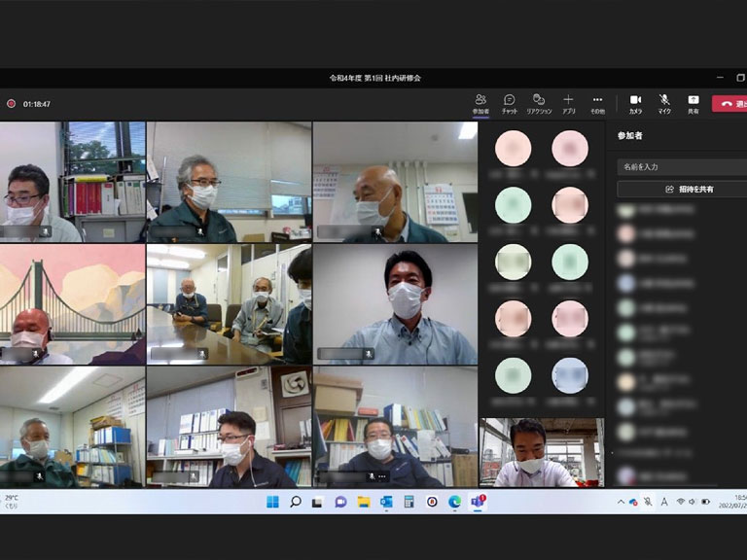Open File Explorer from the taskbar
The height and width of the screenshot is (560, 747).
363,502
